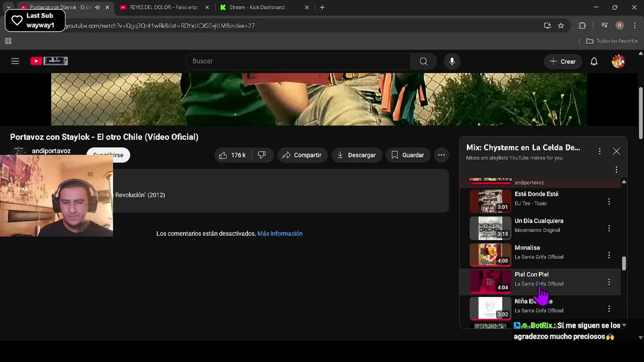Click the Guardar button
The image size is (644, 362).
[x=408, y=155]
